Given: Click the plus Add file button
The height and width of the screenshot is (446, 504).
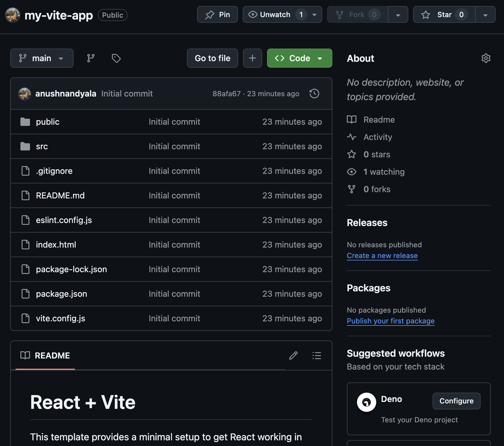Looking at the screenshot, I should point(253,58).
